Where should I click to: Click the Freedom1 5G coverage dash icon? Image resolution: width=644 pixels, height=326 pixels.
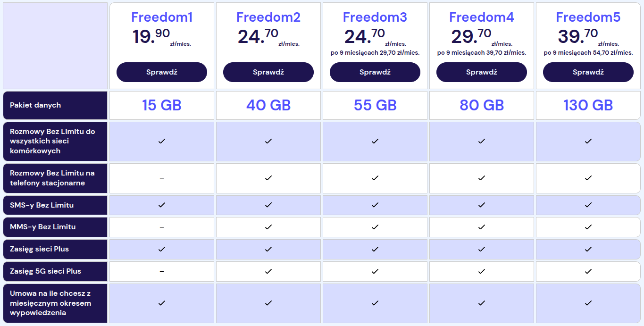(x=162, y=271)
